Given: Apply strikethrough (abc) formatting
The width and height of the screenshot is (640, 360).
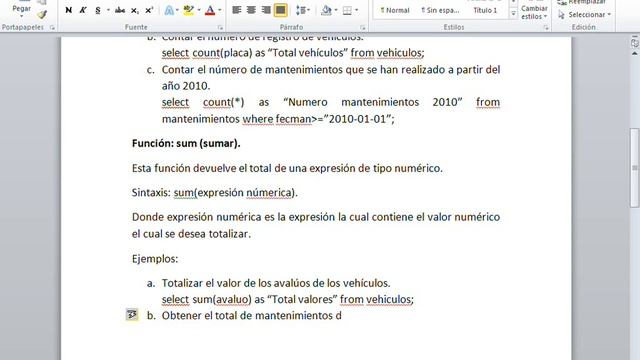Looking at the screenshot, I should [x=120, y=10].
